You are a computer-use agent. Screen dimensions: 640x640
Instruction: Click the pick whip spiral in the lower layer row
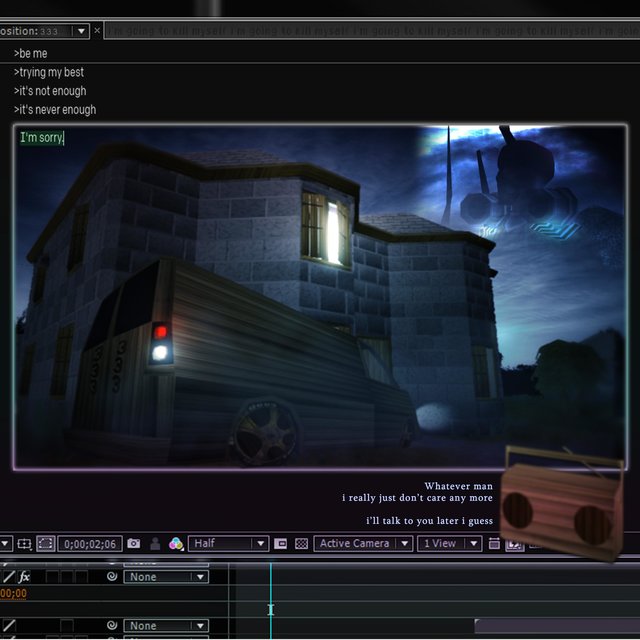click(x=112, y=625)
